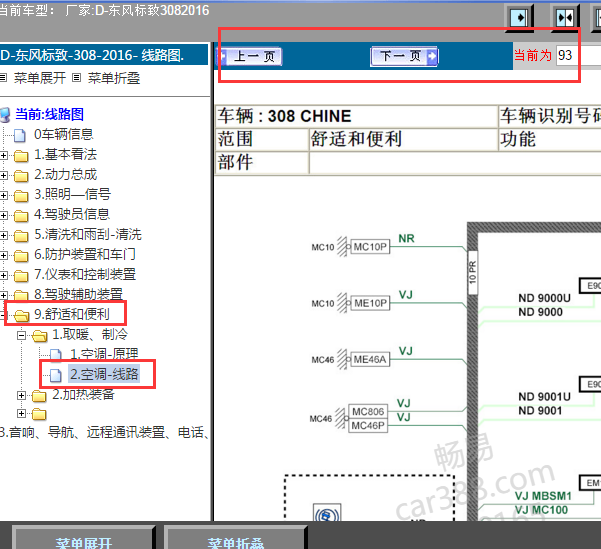Click the page icon of 2.空调-线路

pos(56,375)
